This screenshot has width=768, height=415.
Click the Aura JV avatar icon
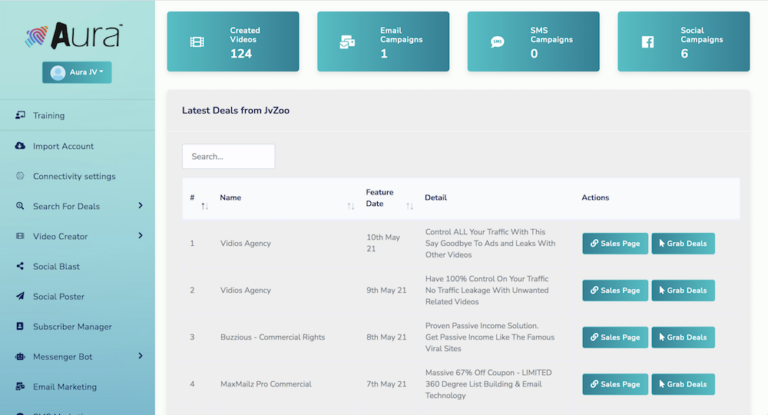click(x=58, y=73)
